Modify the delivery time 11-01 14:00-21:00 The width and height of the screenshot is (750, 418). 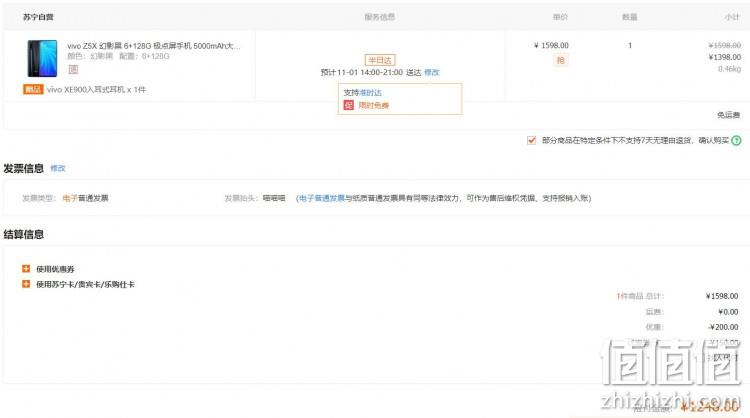click(x=431, y=72)
